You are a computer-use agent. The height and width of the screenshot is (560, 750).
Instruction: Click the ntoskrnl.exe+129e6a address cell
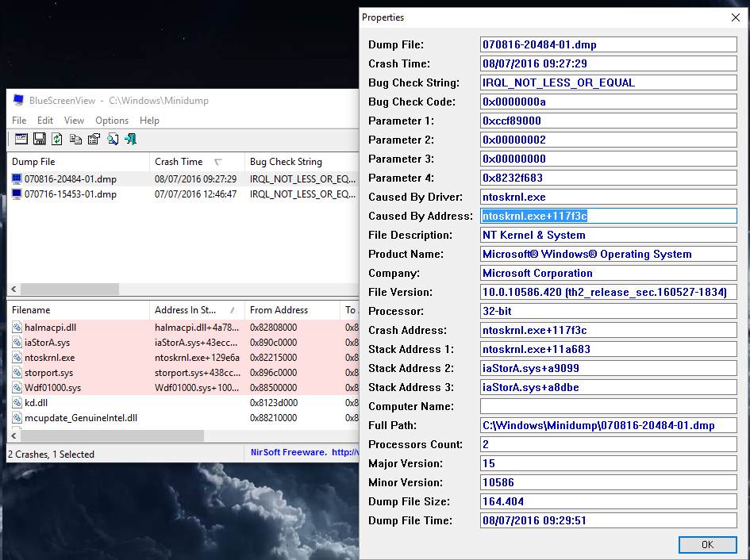[197, 358]
